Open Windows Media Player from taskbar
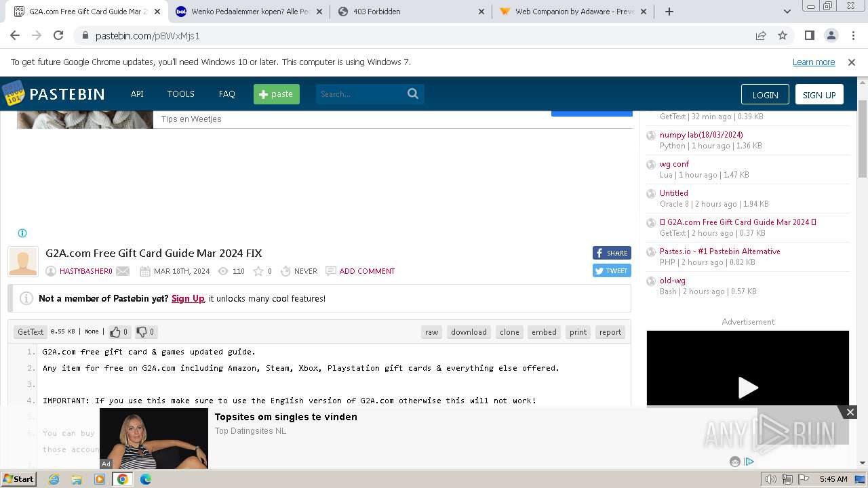This screenshot has width=868, height=488. [100, 479]
